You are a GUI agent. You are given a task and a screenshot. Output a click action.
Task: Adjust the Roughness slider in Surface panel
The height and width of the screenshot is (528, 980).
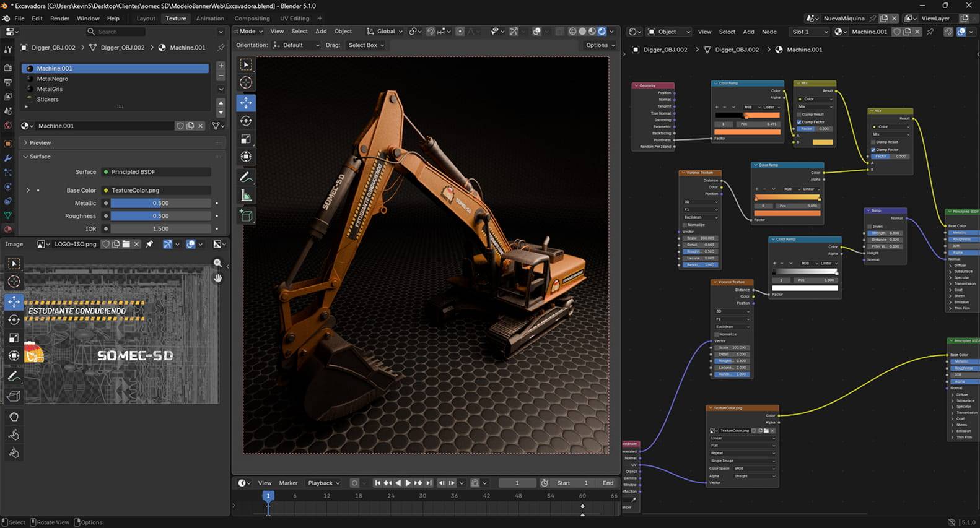160,216
